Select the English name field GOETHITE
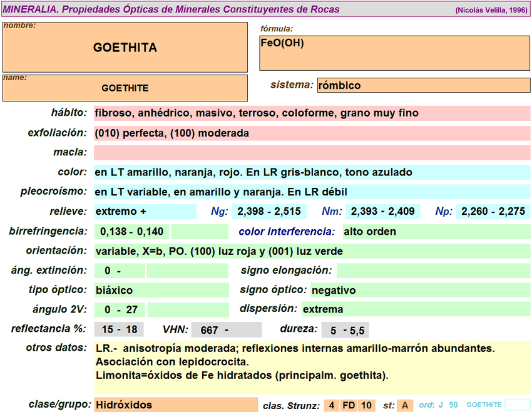Viewport: 532px width, 414px height. tap(125, 88)
